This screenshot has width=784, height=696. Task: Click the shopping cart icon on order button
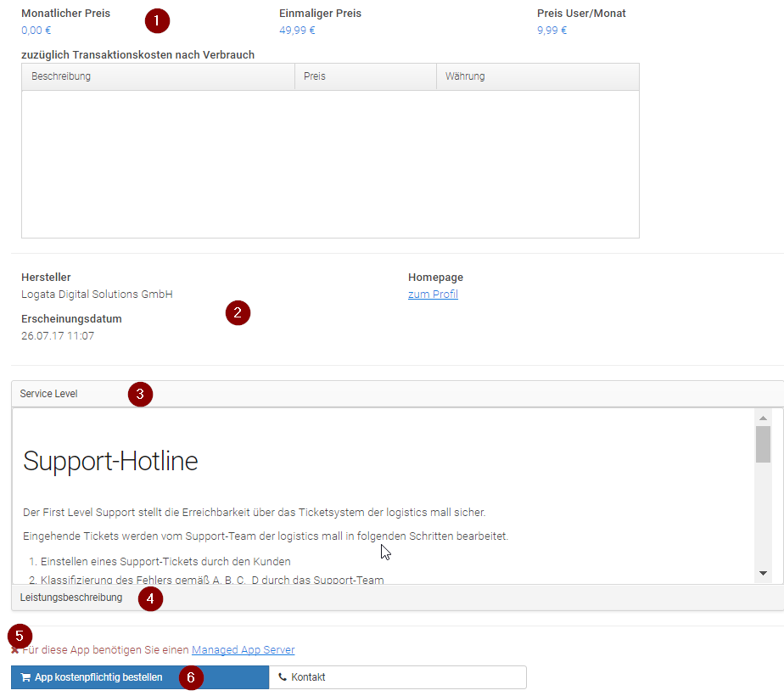[25, 677]
